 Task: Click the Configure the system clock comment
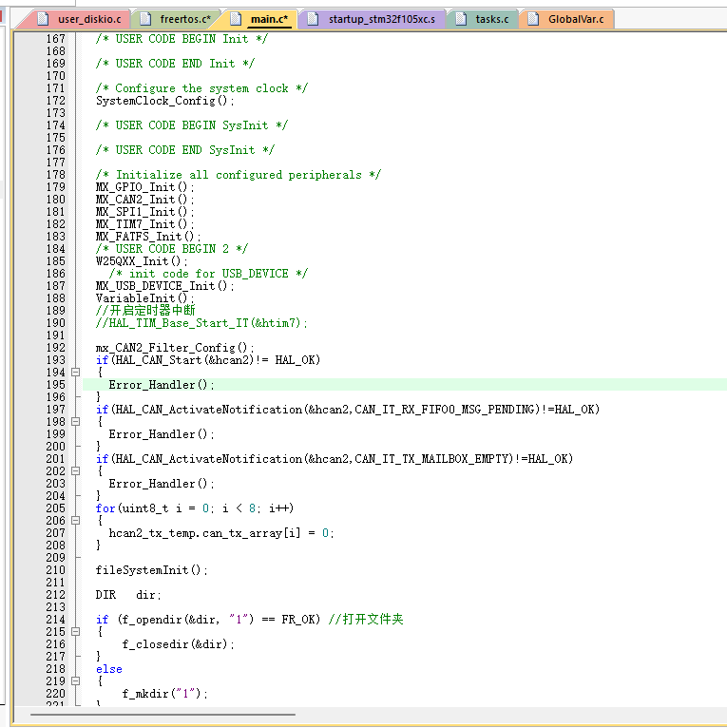click(x=201, y=88)
